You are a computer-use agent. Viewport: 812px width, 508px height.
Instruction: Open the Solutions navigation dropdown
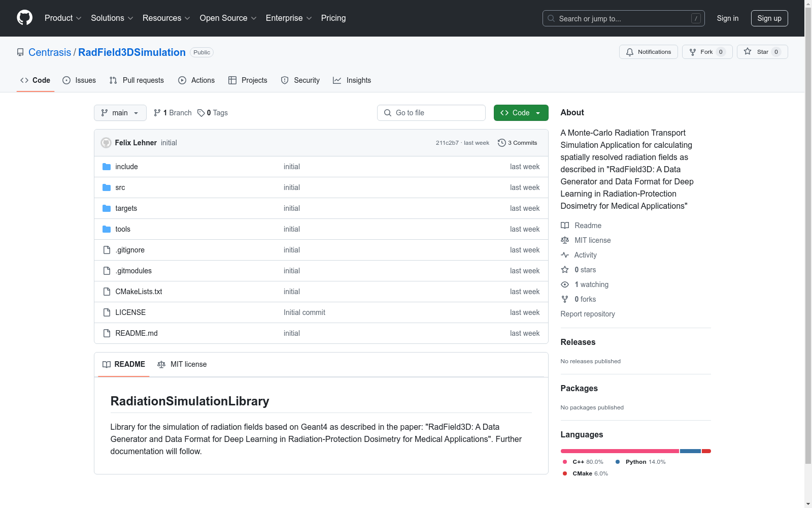[x=112, y=18]
